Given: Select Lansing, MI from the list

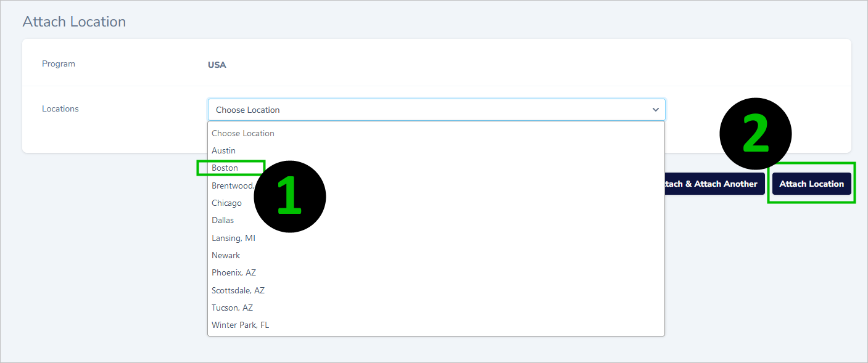Looking at the screenshot, I should click(233, 238).
